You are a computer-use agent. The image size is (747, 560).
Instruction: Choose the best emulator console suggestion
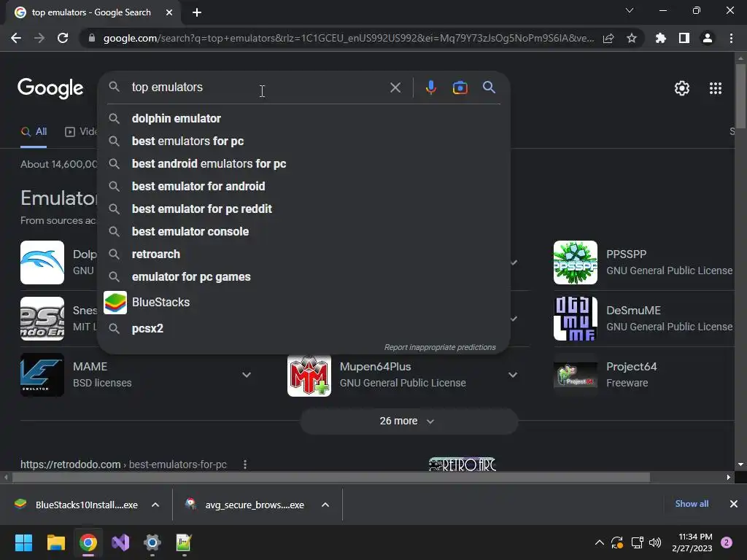[x=304, y=231]
